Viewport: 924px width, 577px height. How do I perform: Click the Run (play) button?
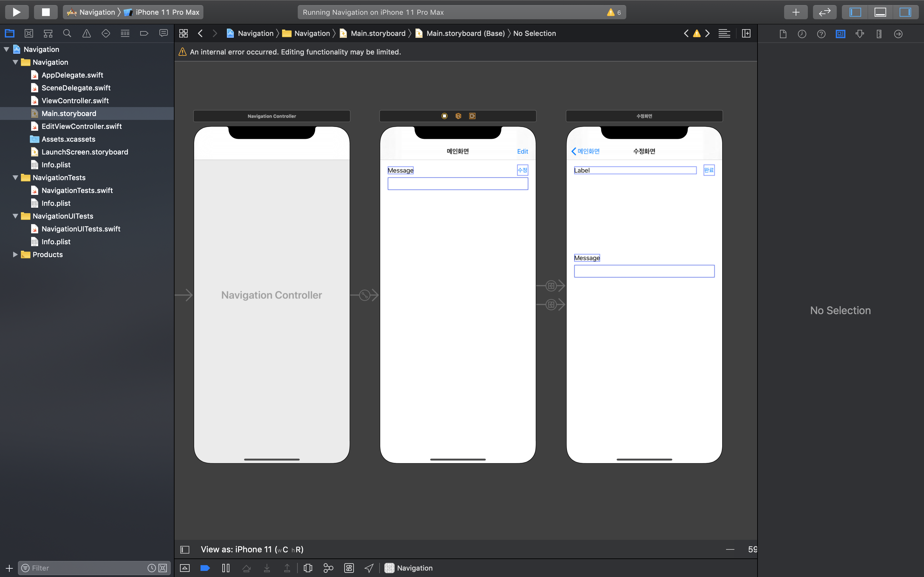(x=16, y=12)
